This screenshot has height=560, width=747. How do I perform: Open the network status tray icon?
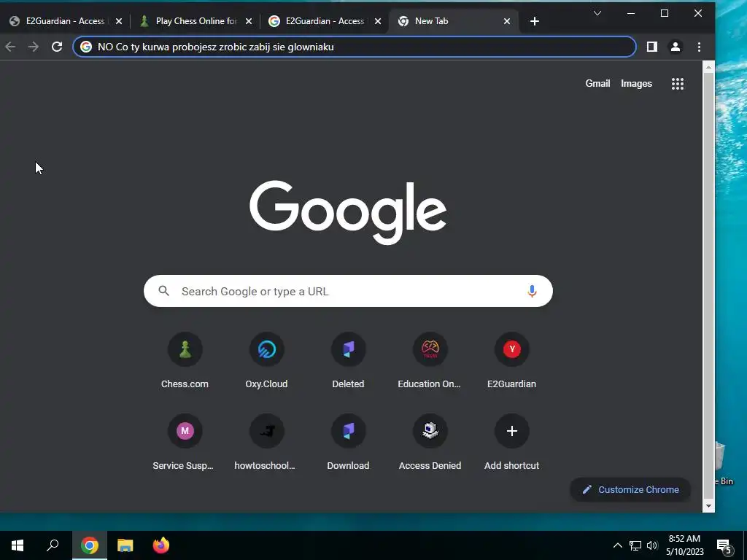pos(635,545)
